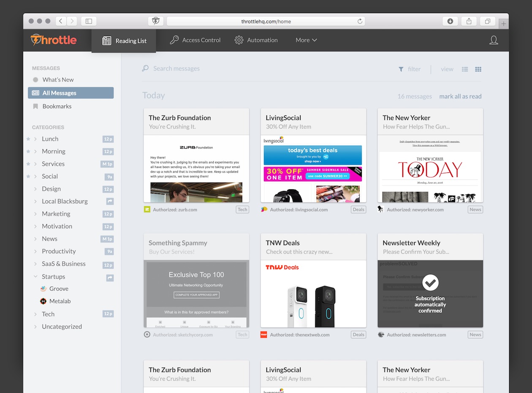This screenshot has width=532, height=393.
Task: Toggle the star next to Social category
Action: click(28, 176)
